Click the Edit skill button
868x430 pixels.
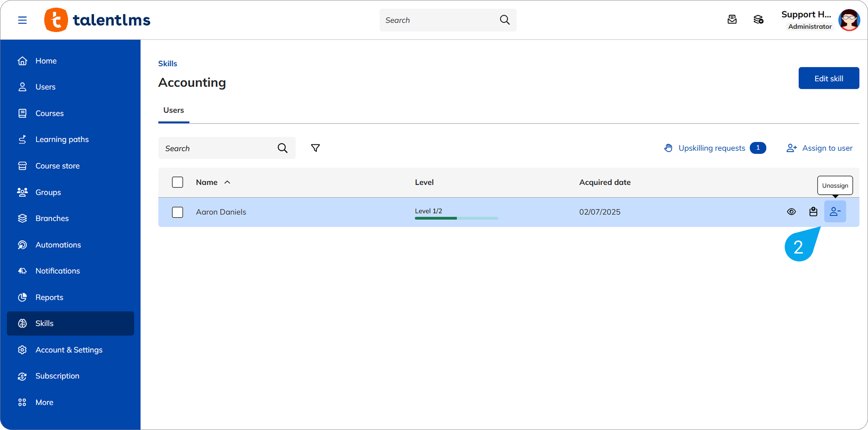tap(828, 78)
